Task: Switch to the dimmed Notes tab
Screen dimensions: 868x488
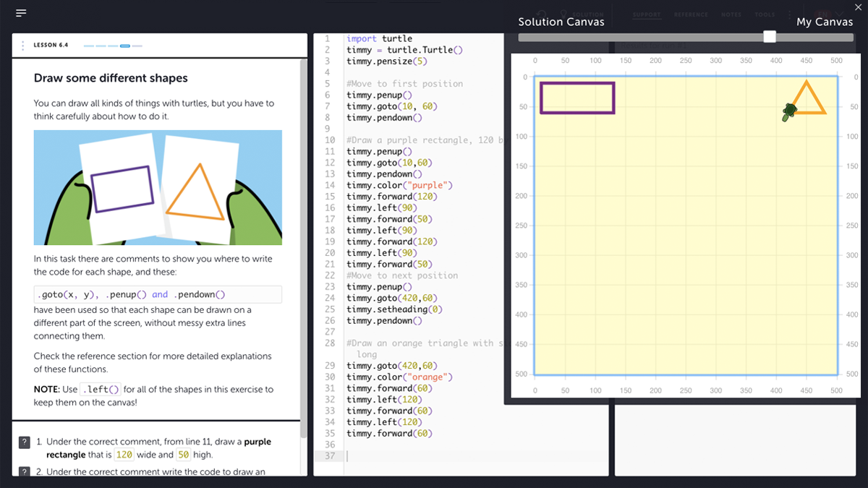Action: pos(731,14)
